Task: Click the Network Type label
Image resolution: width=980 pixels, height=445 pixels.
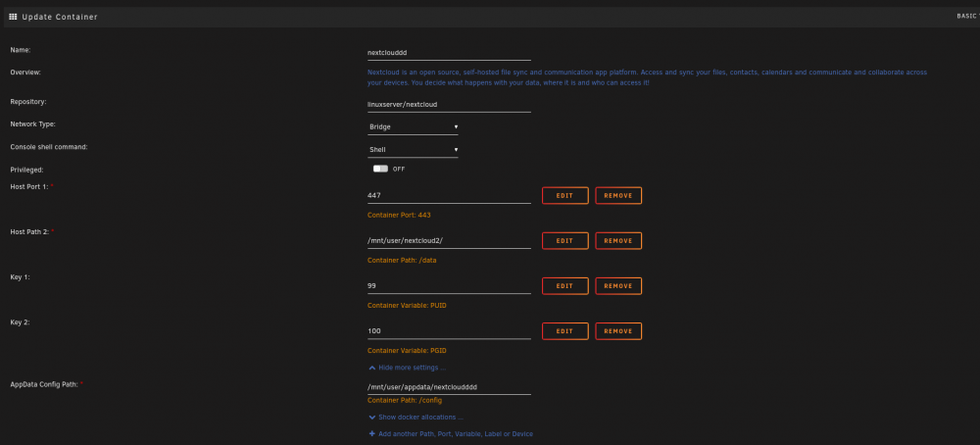Action: (33, 124)
